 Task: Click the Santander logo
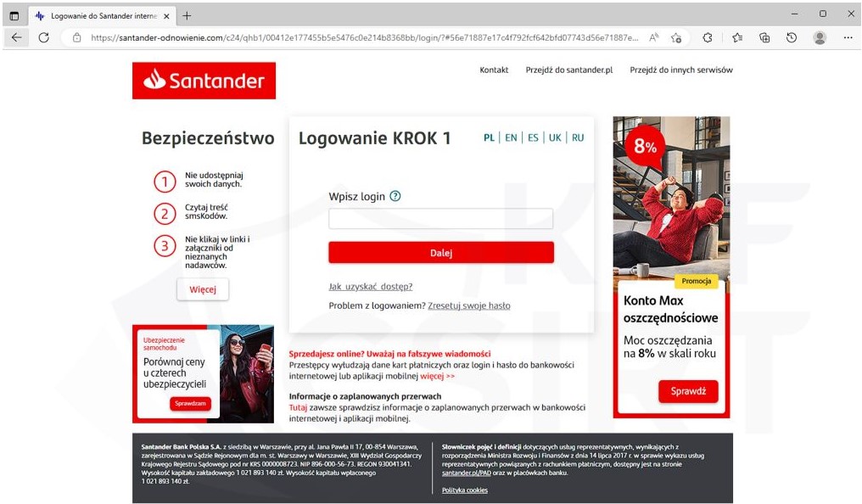204,81
